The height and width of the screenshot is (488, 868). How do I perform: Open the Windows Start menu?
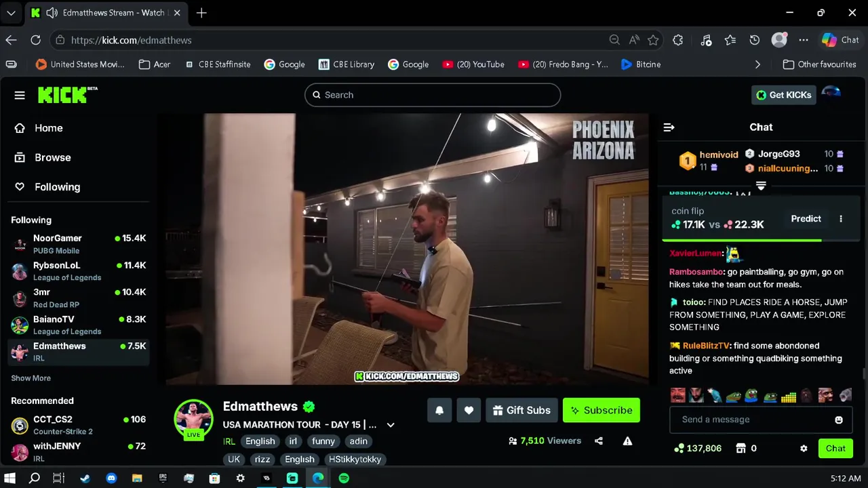9,479
